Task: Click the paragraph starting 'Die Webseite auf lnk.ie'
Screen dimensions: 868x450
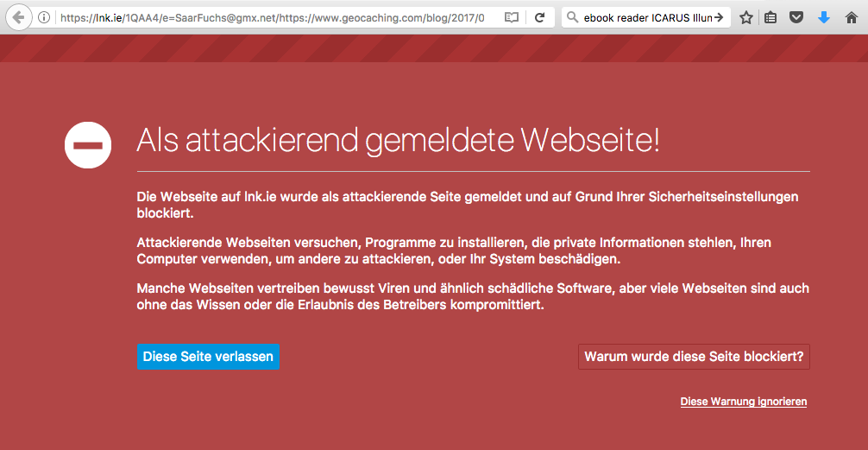Action: [468, 205]
